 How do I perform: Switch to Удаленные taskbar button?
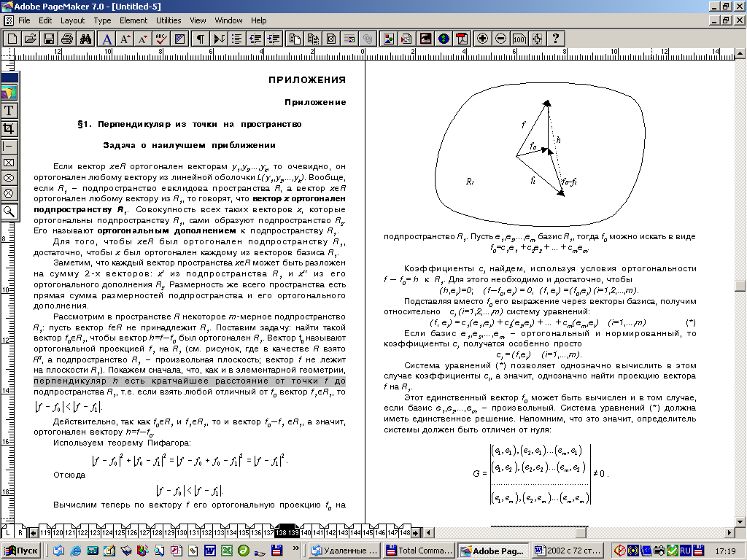345,551
